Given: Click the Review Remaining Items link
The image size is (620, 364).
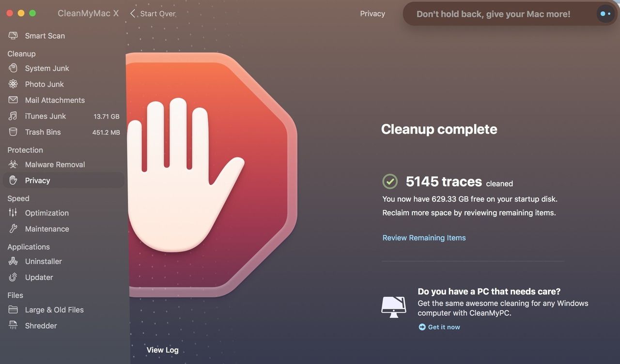Looking at the screenshot, I should pyautogui.click(x=424, y=238).
